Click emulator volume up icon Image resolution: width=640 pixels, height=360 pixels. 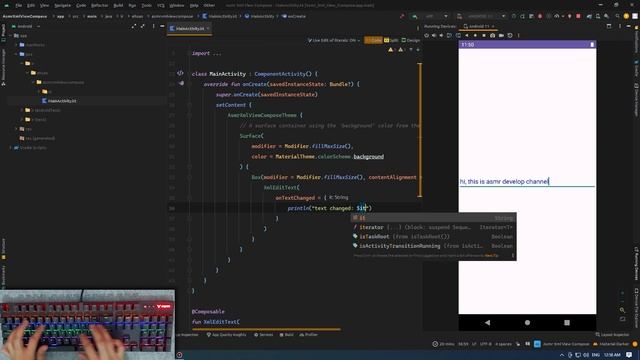pos(434,36)
